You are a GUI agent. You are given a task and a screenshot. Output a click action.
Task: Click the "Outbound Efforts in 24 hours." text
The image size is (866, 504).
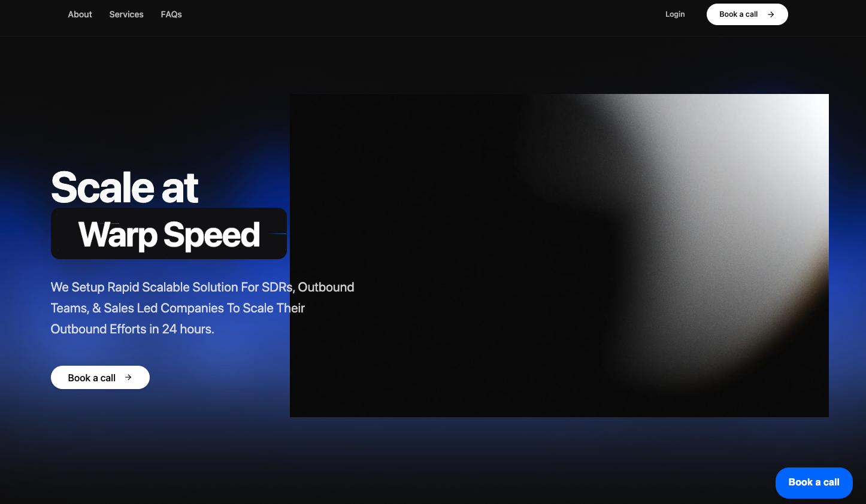click(132, 329)
